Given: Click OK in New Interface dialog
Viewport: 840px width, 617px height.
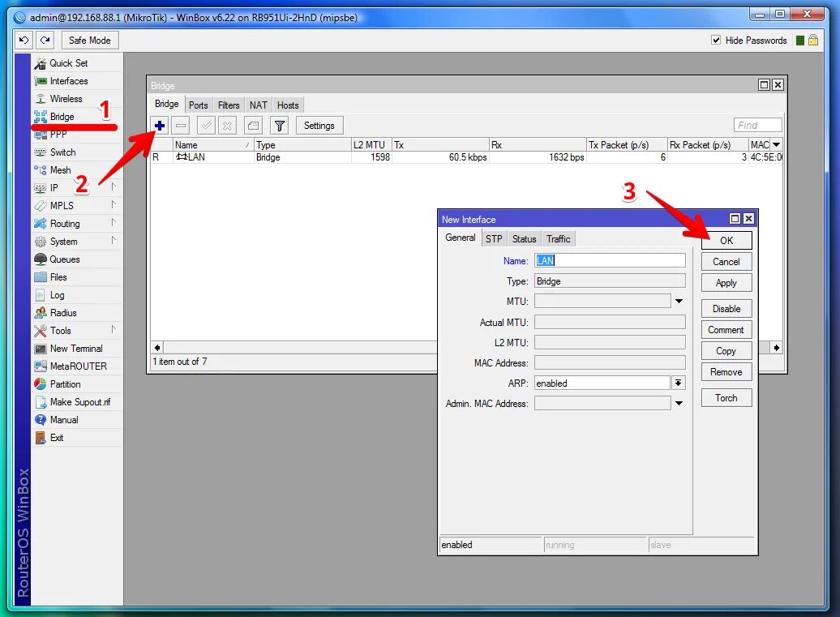Looking at the screenshot, I should point(726,241).
